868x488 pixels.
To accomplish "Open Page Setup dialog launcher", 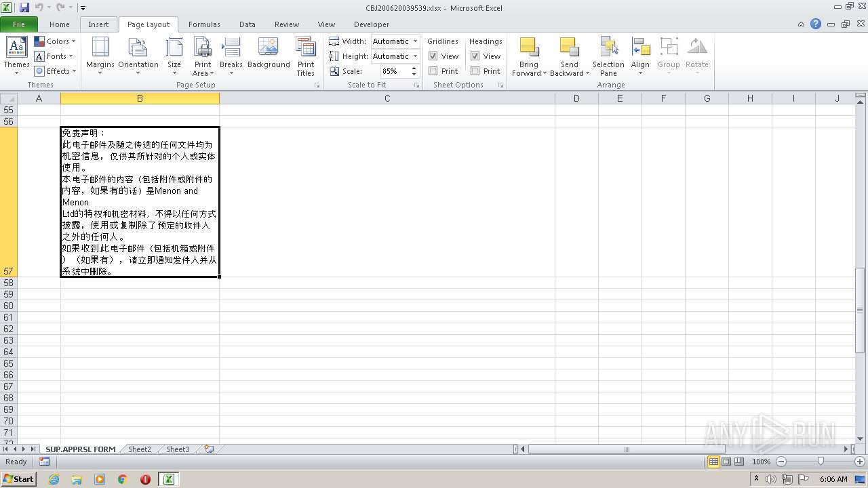I will coord(317,85).
